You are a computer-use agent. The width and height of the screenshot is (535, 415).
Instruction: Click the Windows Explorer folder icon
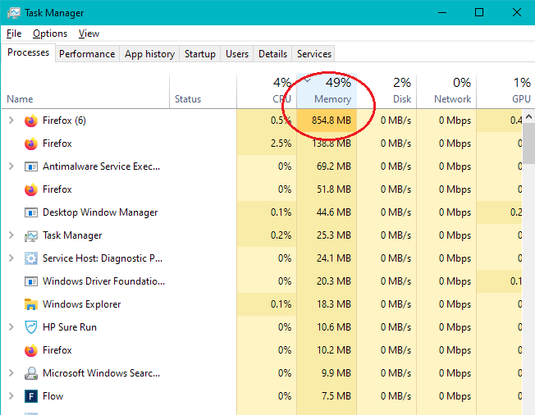pos(31,304)
